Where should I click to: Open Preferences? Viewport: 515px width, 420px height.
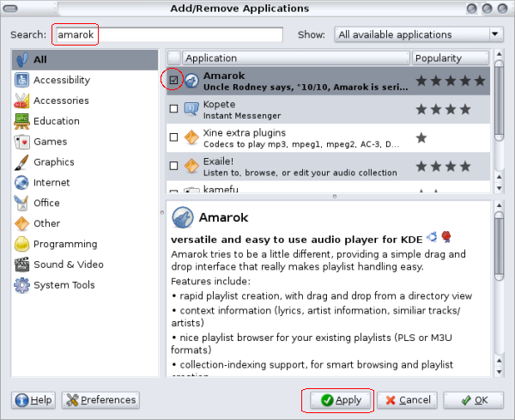click(x=100, y=400)
